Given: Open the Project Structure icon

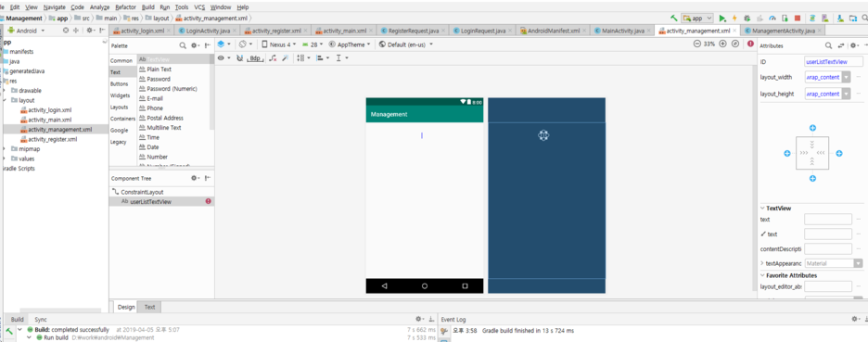Looking at the screenshot, I should pyautogui.click(x=852, y=19).
